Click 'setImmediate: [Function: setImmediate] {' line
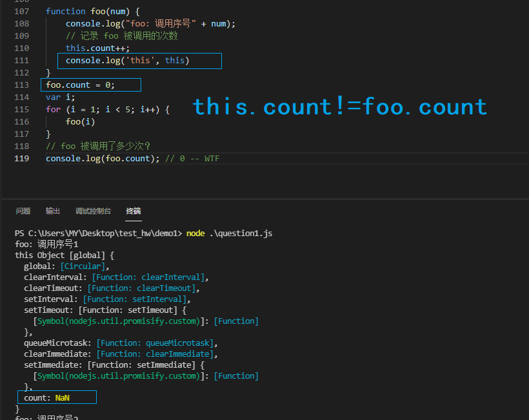 [114, 365]
